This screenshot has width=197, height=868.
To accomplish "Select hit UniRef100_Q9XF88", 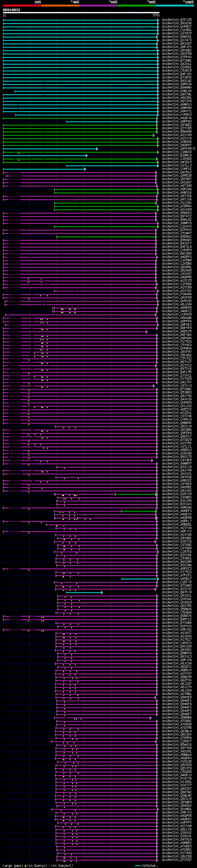I will tap(176, 54).
